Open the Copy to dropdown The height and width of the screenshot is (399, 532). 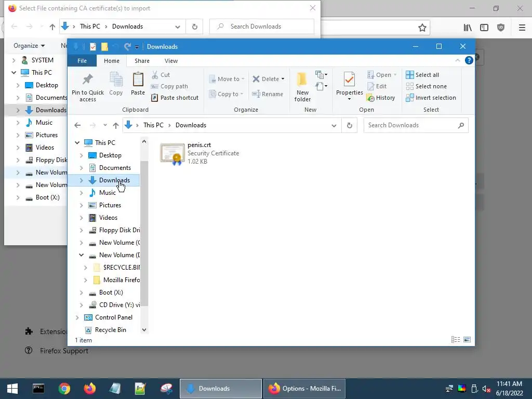click(x=227, y=94)
